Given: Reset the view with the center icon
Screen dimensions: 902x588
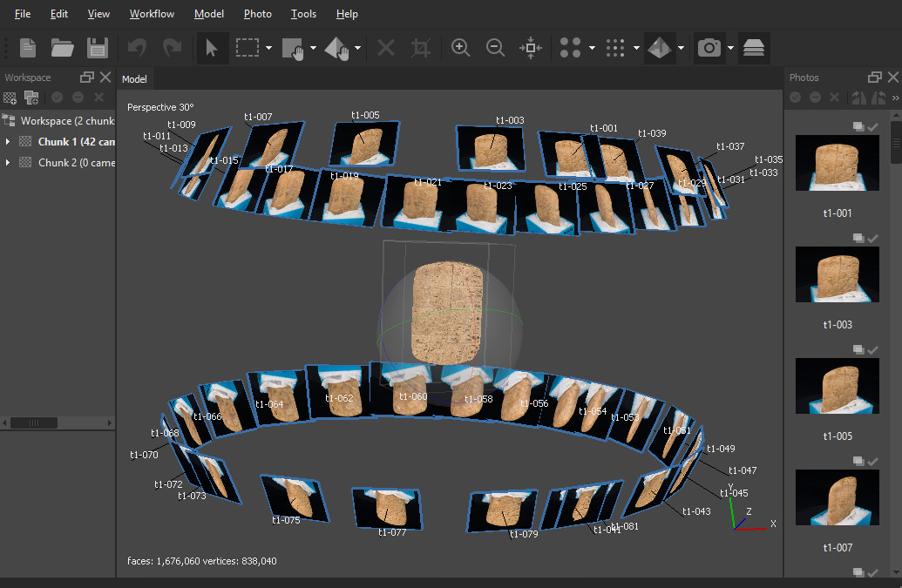Looking at the screenshot, I should (531, 48).
